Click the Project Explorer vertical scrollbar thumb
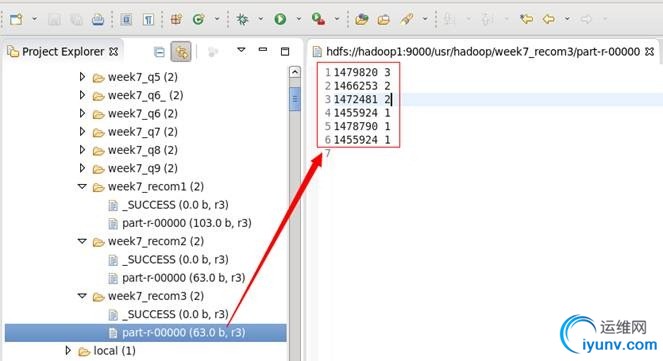The height and width of the screenshot is (361, 663). click(295, 99)
